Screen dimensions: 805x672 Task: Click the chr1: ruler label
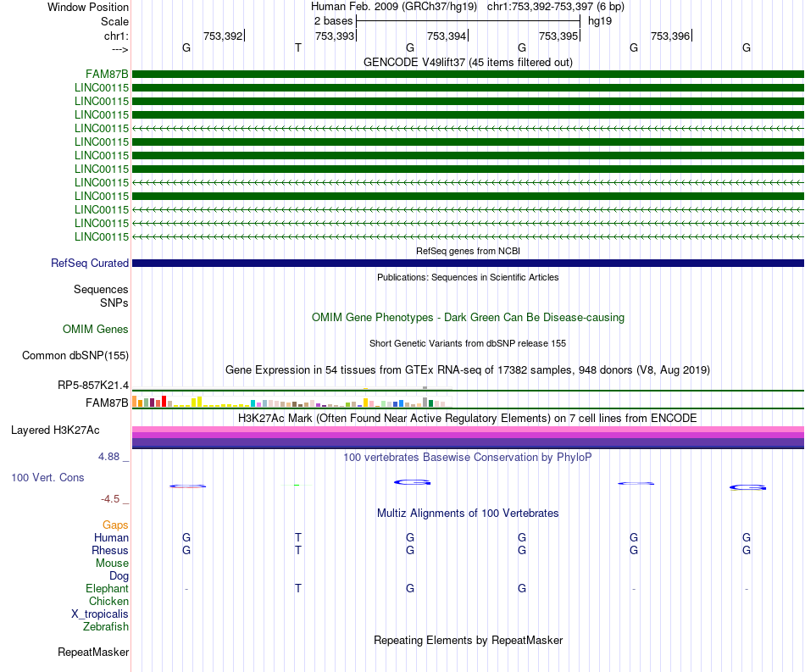tap(116, 36)
